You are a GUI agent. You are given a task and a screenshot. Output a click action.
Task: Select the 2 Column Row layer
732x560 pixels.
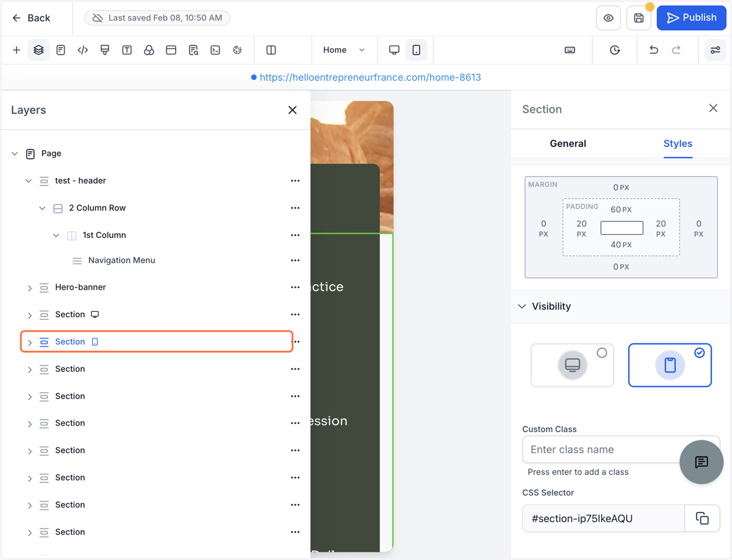click(97, 208)
